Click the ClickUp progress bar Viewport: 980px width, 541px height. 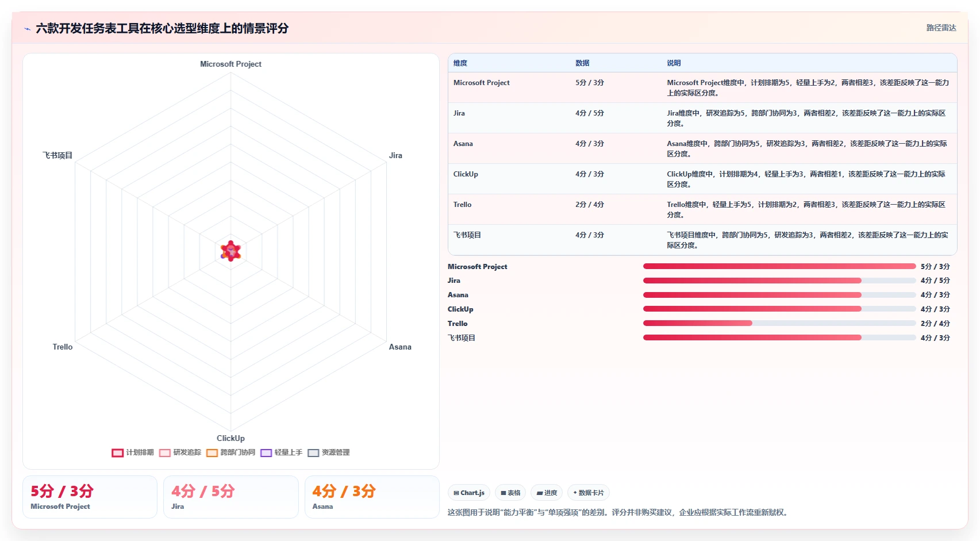click(779, 309)
